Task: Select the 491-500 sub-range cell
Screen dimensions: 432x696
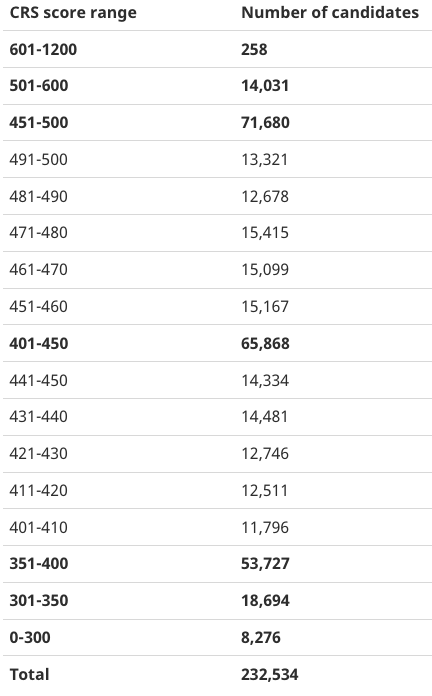Action: [x=38, y=159]
